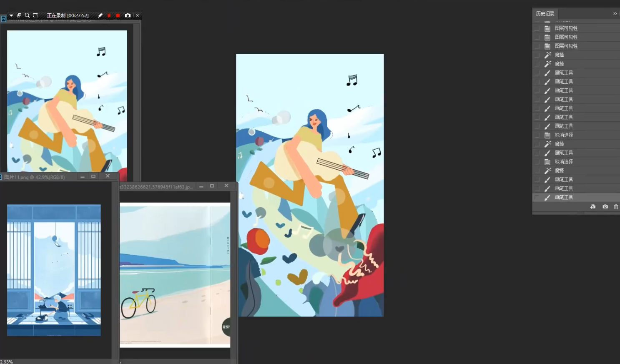
Task: Pause the screen recording
Action: (x=109, y=15)
